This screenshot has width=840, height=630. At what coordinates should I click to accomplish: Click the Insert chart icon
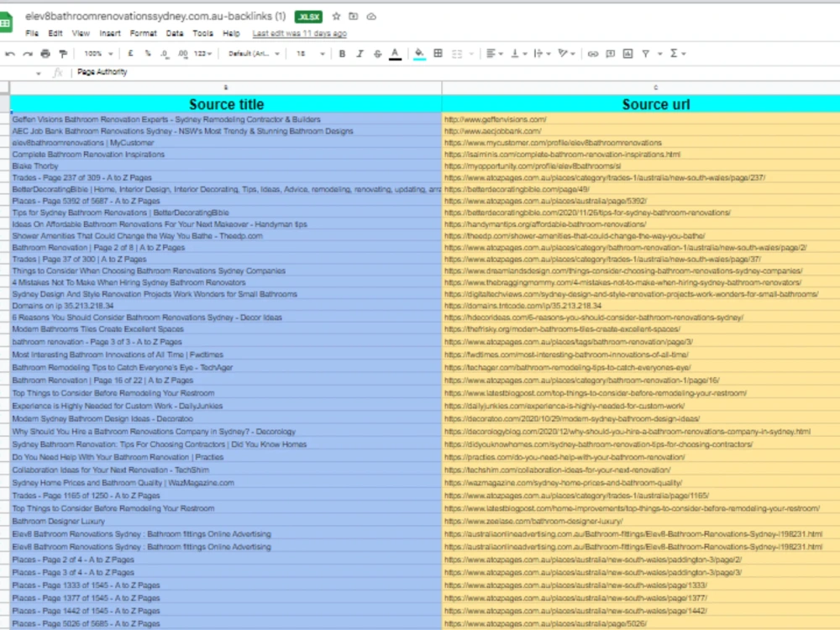click(627, 54)
